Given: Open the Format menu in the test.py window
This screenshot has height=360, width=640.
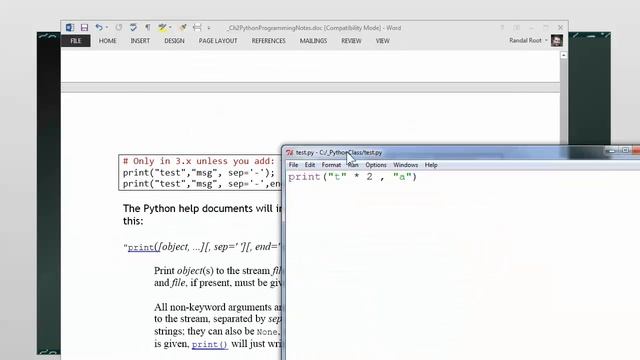Looking at the screenshot, I should pyautogui.click(x=331, y=165).
